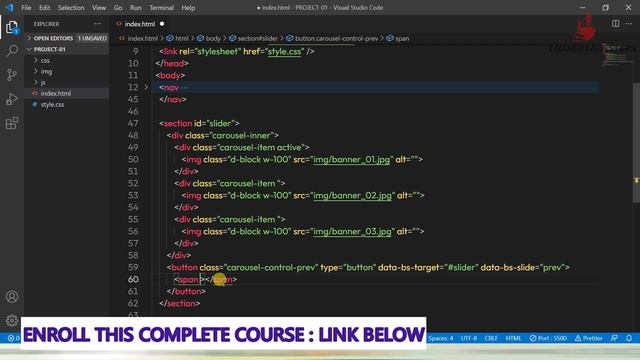Open the View menu
Image resolution: width=640 pixels, height=360 pixels.
(x=99, y=7)
